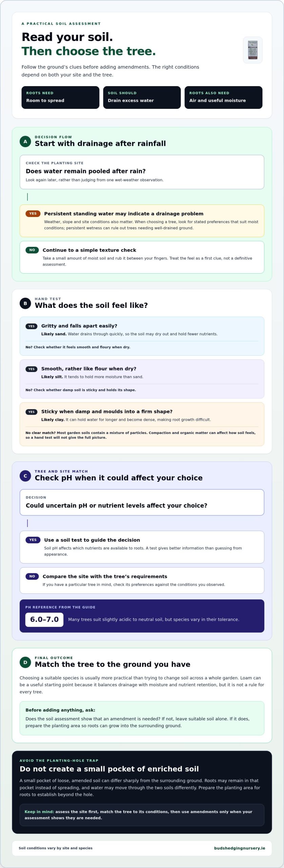The image size is (284, 868).
Task: Select the 'Room to spread' roots need card
Action: [x=60, y=97]
